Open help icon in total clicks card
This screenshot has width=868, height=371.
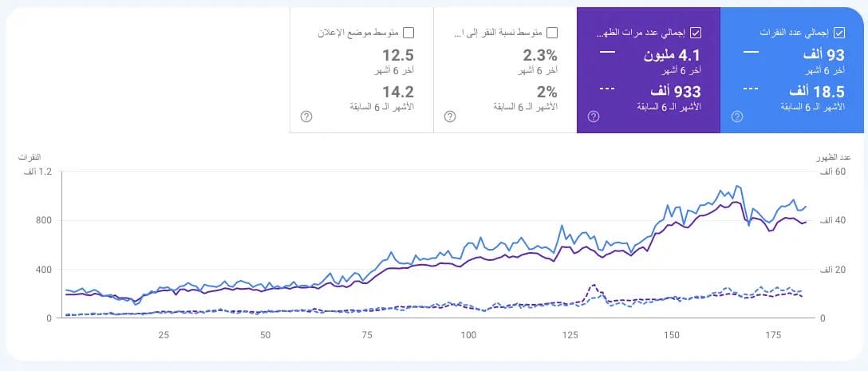[x=737, y=116]
